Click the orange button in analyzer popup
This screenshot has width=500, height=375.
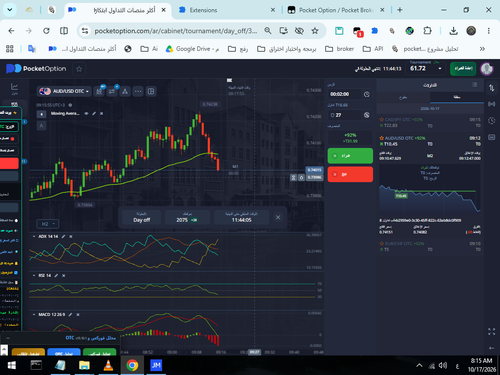[28, 353]
